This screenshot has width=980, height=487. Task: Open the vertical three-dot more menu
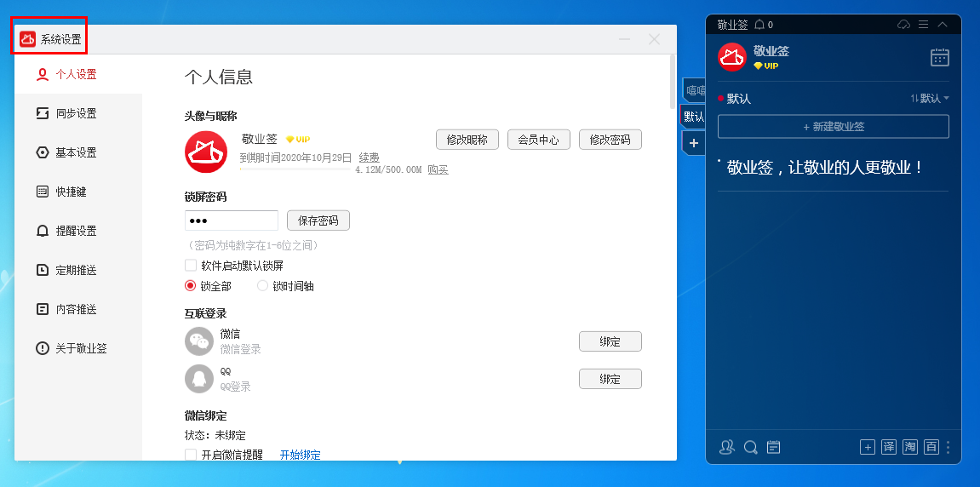click(x=948, y=447)
